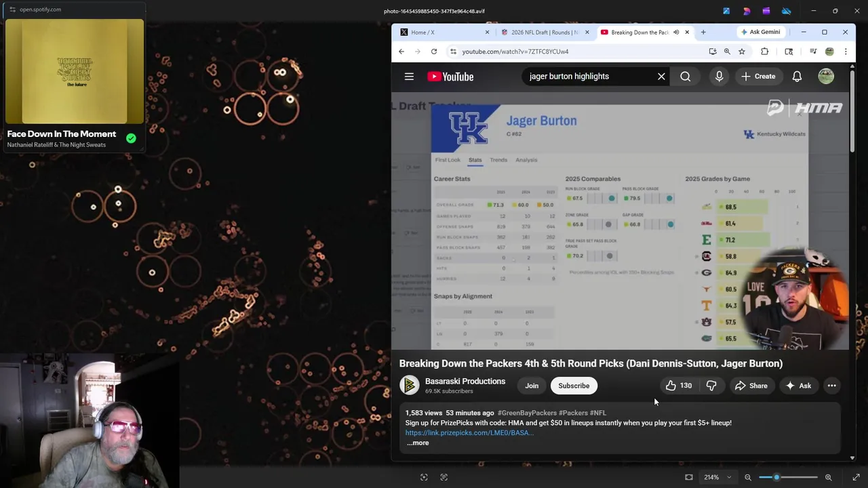
Task: Click the #GreenBayPackers hashtag
Action: [x=527, y=413]
